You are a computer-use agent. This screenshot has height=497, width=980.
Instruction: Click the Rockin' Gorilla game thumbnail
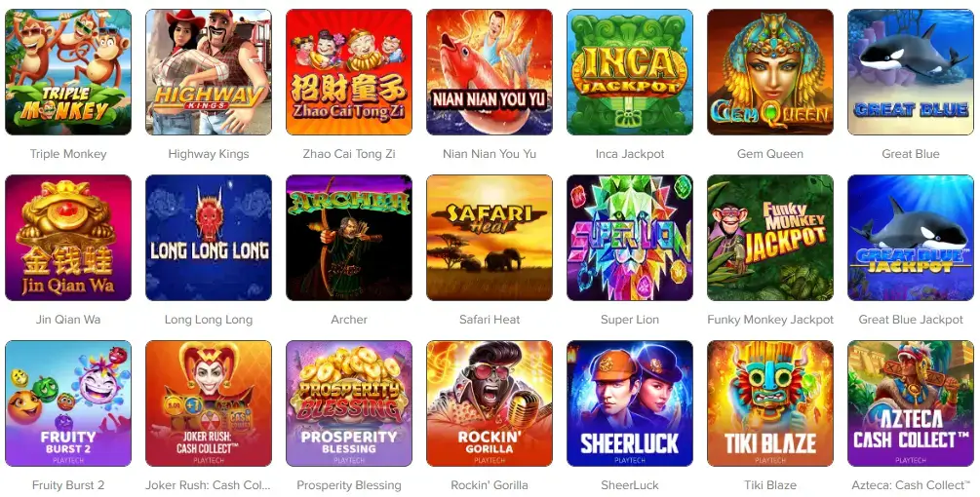tap(490, 403)
